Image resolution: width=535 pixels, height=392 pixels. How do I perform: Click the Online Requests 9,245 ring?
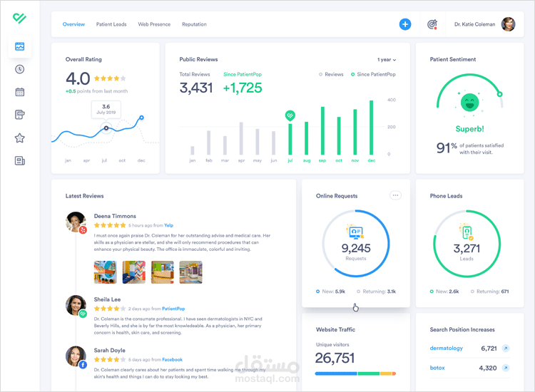click(x=355, y=243)
